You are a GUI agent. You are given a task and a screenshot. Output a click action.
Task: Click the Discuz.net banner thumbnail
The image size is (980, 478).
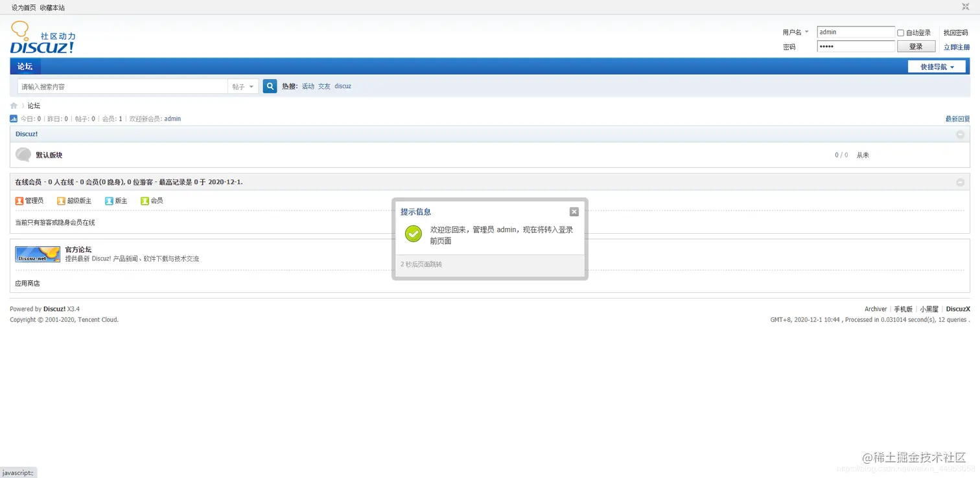(x=38, y=254)
